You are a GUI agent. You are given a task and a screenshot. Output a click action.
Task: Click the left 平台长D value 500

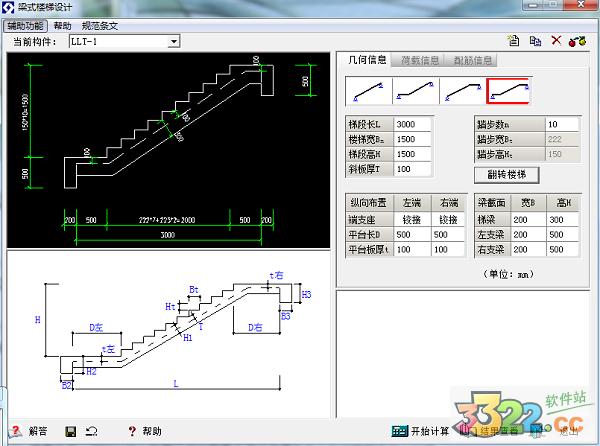(412, 234)
